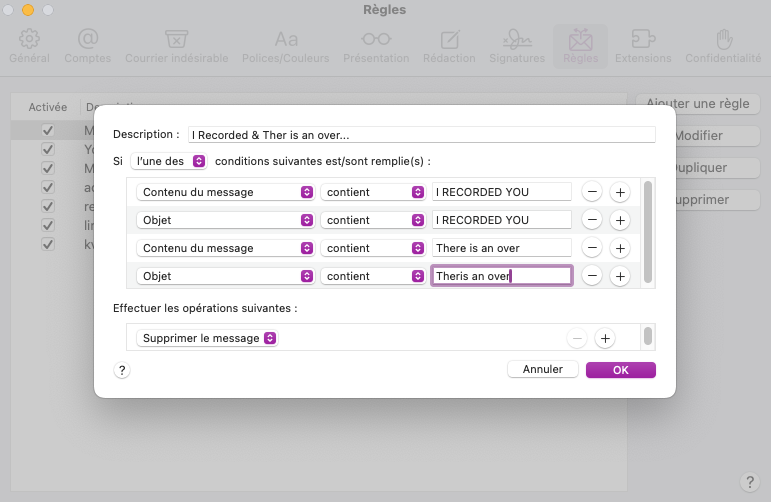Open the Polices/Couleurs fonts icon
Screen dimensions: 771x502
(x=286, y=46)
